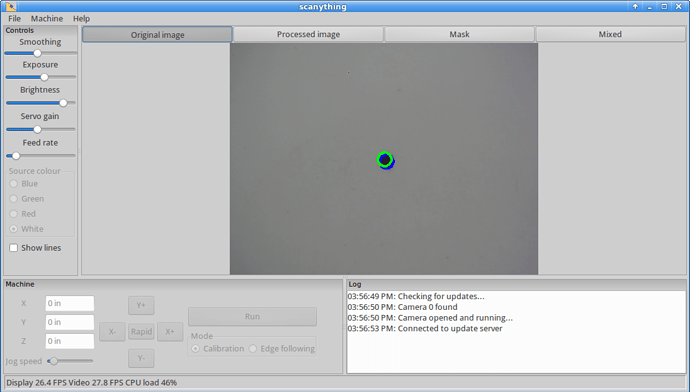Viewport: 690px width, 392px height.
Task: Open the File menu
Action: click(15, 18)
